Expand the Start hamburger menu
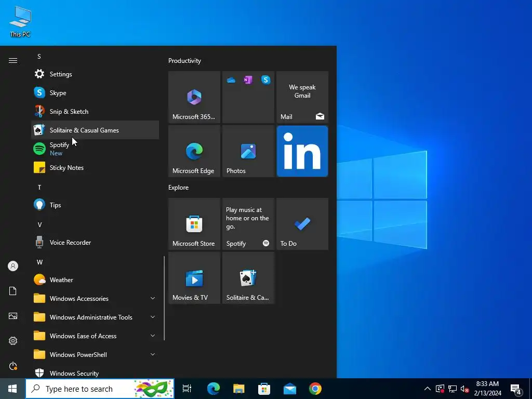The width and height of the screenshot is (532, 399). click(x=13, y=60)
